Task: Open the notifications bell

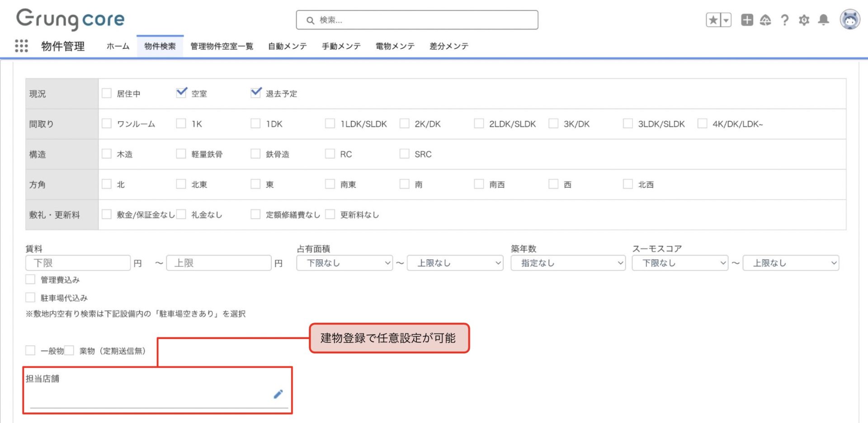Action: [x=823, y=20]
